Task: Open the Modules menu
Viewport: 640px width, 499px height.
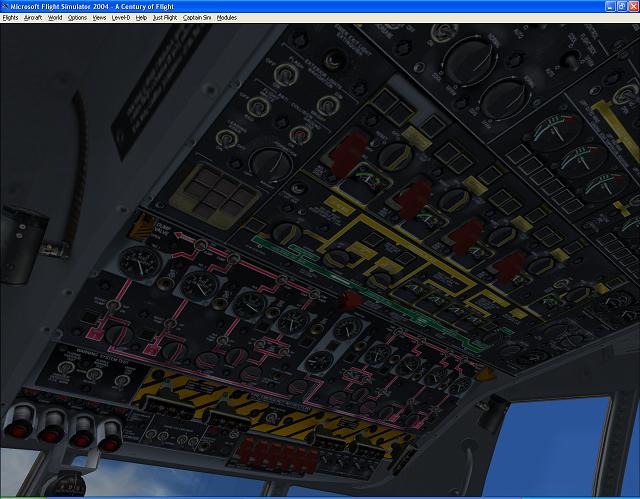Action: 227,18
